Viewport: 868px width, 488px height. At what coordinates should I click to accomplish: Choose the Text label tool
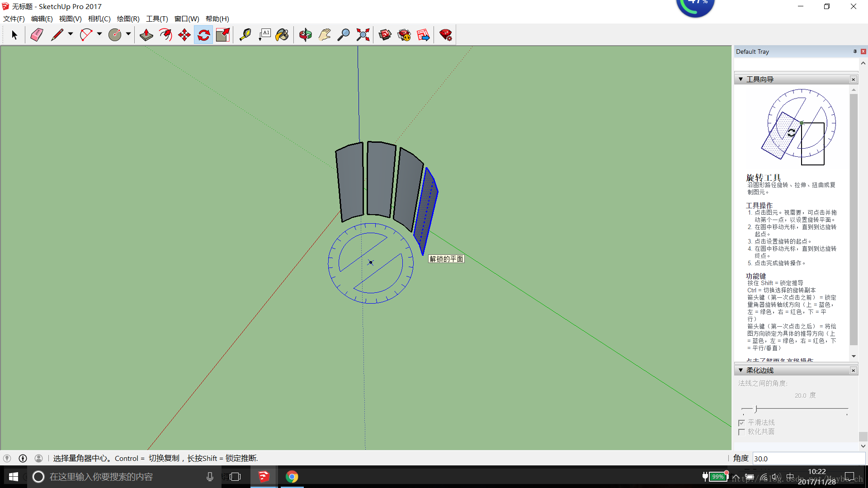coord(264,35)
